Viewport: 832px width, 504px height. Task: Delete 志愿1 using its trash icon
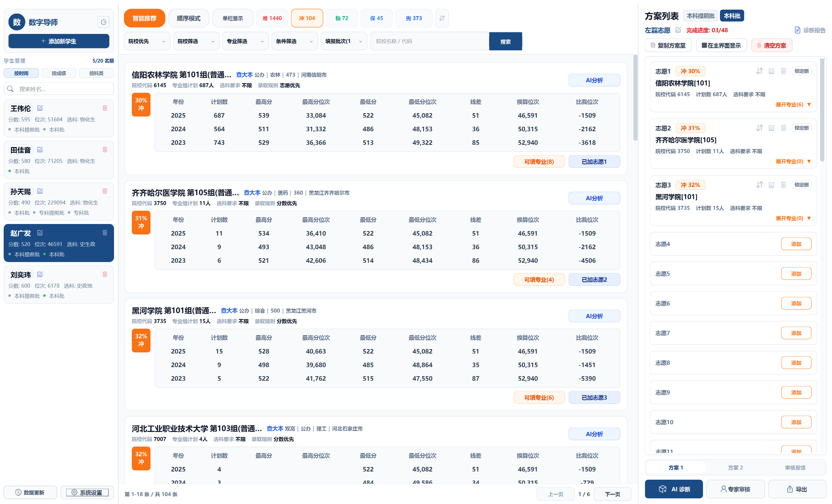783,71
